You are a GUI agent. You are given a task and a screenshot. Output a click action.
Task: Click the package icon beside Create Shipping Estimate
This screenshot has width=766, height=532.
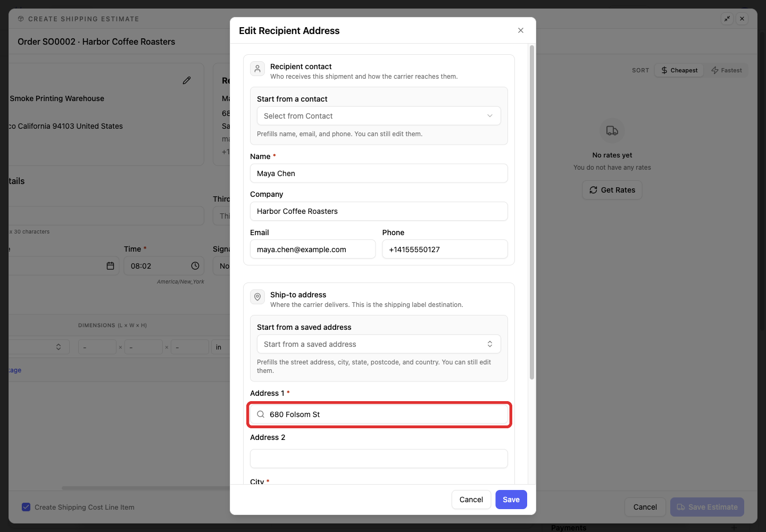(21, 19)
